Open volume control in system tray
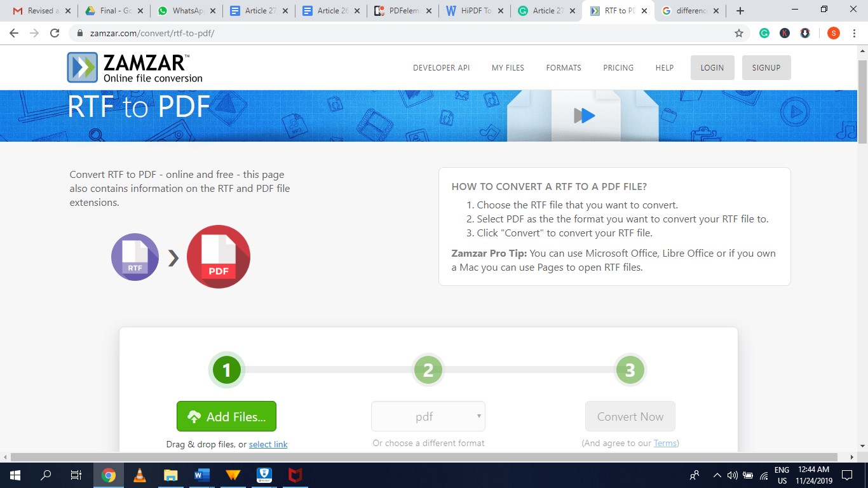The width and height of the screenshot is (868, 488). (x=732, y=475)
